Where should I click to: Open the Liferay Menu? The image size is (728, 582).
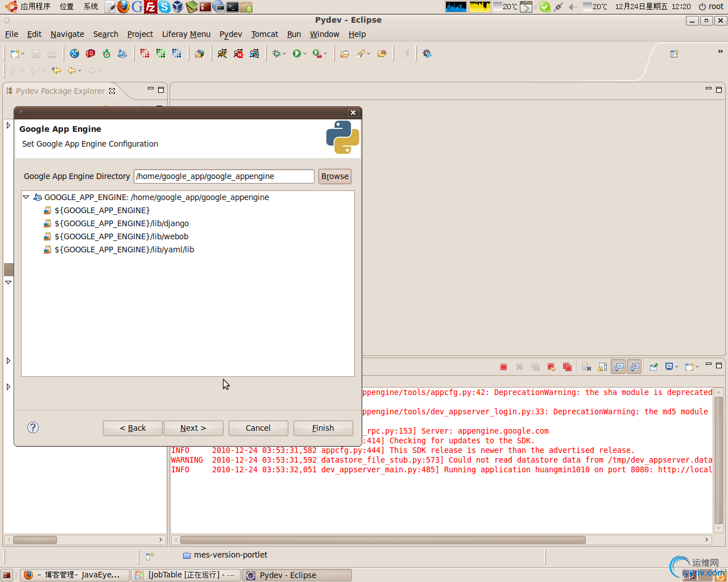[186, 34]
